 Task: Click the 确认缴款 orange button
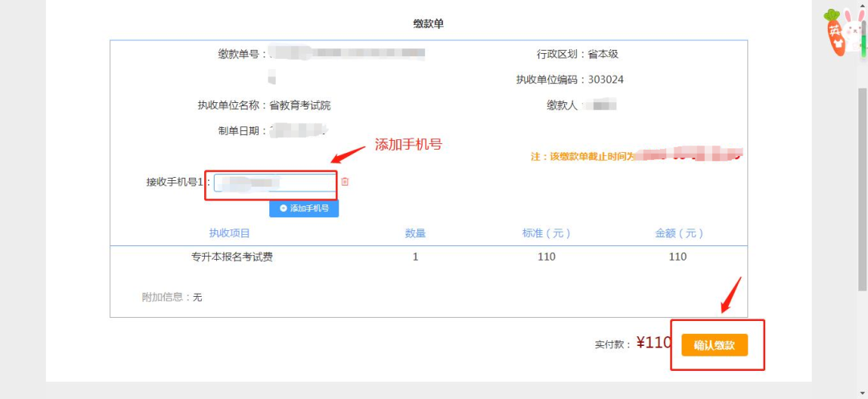pyautogui.click(x=714, y=345)
